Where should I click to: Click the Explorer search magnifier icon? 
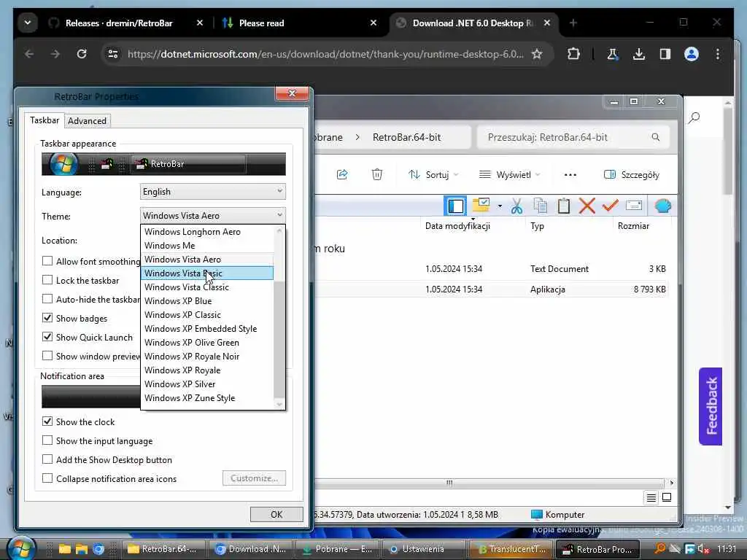[656, 137]
